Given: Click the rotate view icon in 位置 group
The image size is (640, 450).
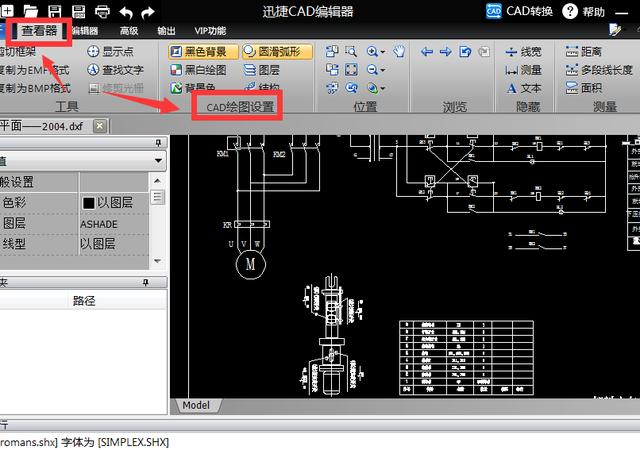Looking at the screenshot, I should [x=351, y=88].
